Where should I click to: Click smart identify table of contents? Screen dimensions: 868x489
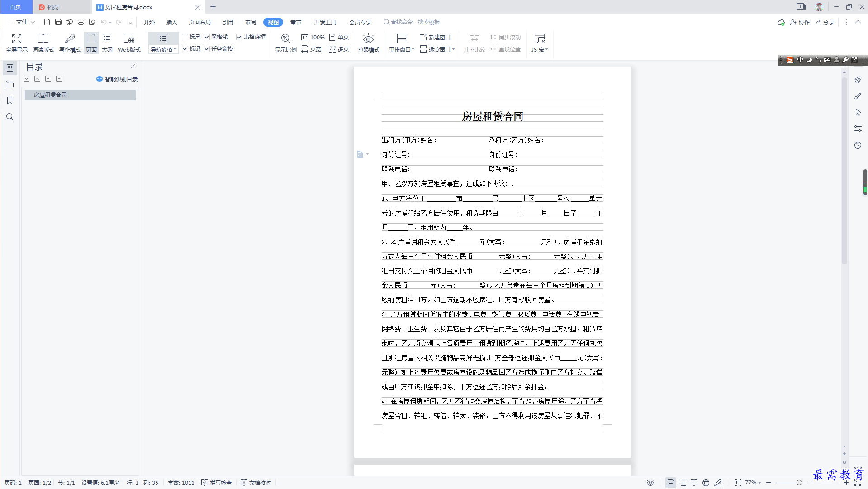point(117,79)
